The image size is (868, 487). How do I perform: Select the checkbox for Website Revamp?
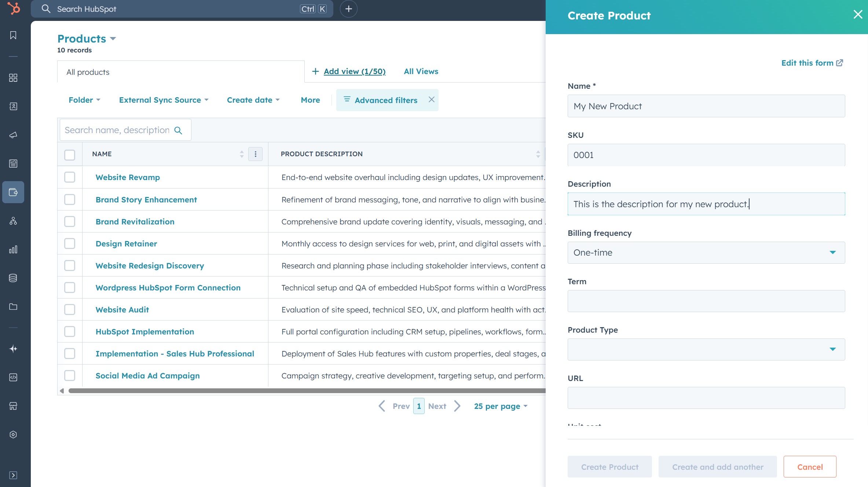pyautogui.click(x=70, y=177)
